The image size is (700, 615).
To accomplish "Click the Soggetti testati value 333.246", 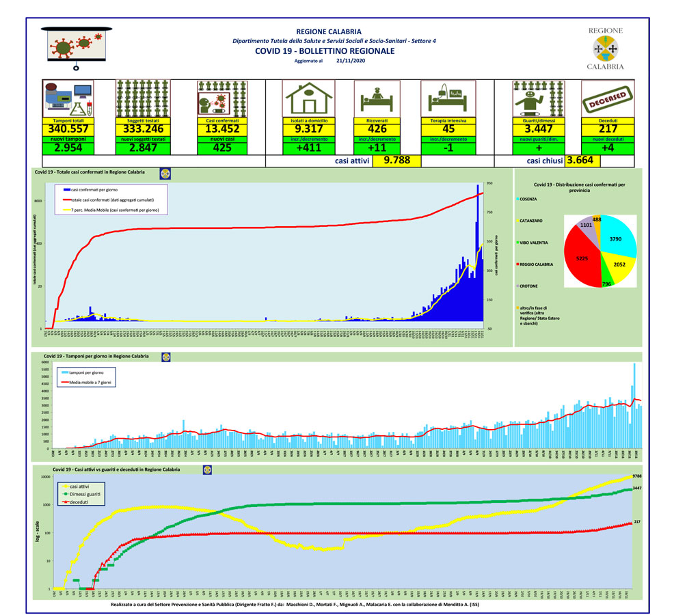I will coord(144,129).
